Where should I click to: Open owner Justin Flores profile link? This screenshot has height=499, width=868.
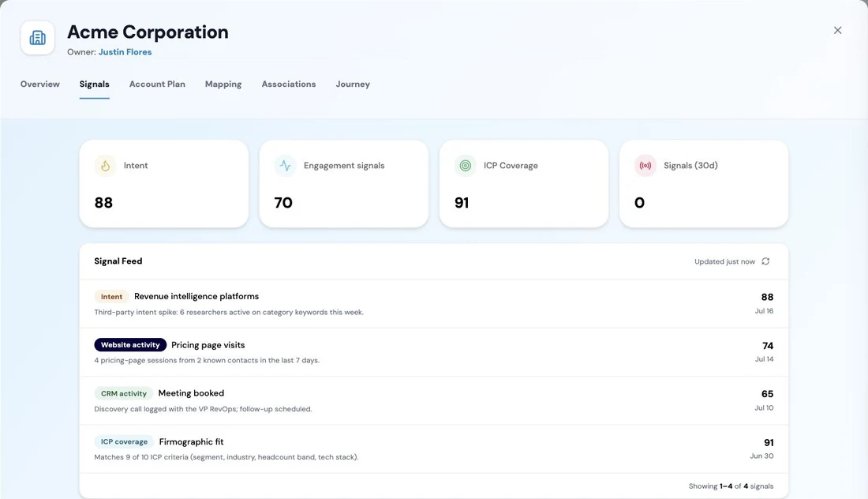(125, 52)
